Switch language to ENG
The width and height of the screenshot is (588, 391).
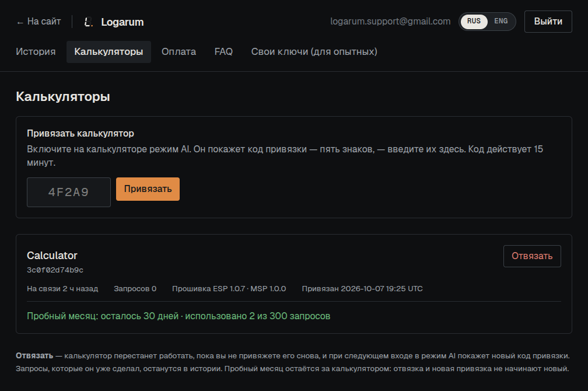(501, 22)
